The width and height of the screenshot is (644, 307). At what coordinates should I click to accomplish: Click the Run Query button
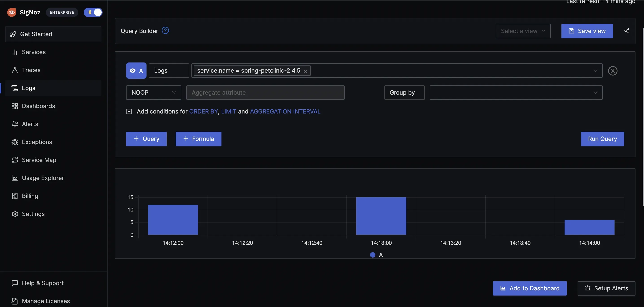(602, 139)
